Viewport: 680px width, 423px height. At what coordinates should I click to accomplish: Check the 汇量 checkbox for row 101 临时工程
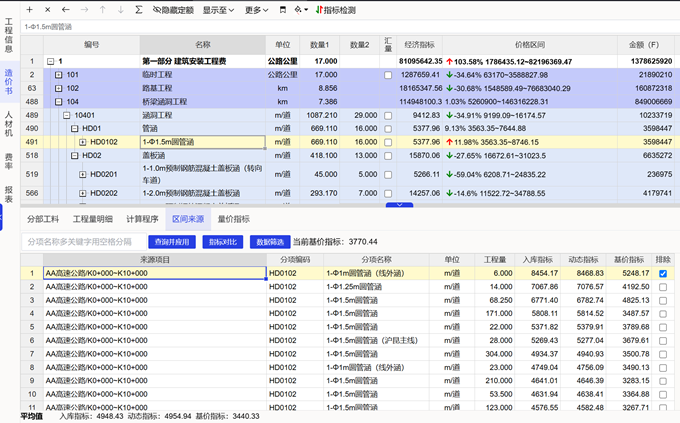(388, 75)
